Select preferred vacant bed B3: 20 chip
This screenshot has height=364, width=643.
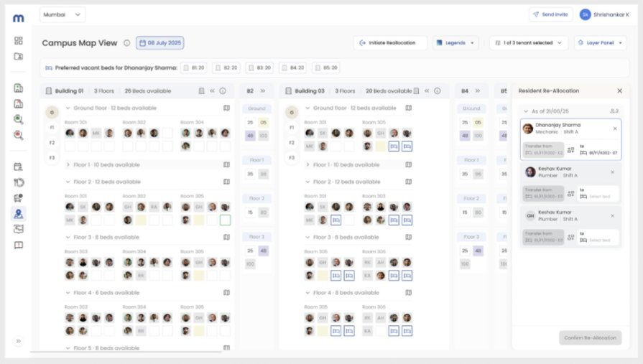click(259, 67)
